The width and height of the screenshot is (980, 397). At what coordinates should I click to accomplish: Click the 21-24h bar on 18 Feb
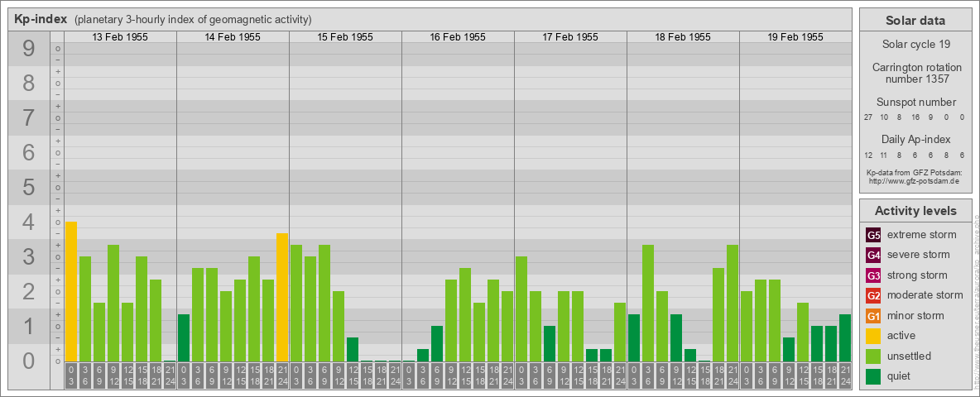[x=733, y=303]
